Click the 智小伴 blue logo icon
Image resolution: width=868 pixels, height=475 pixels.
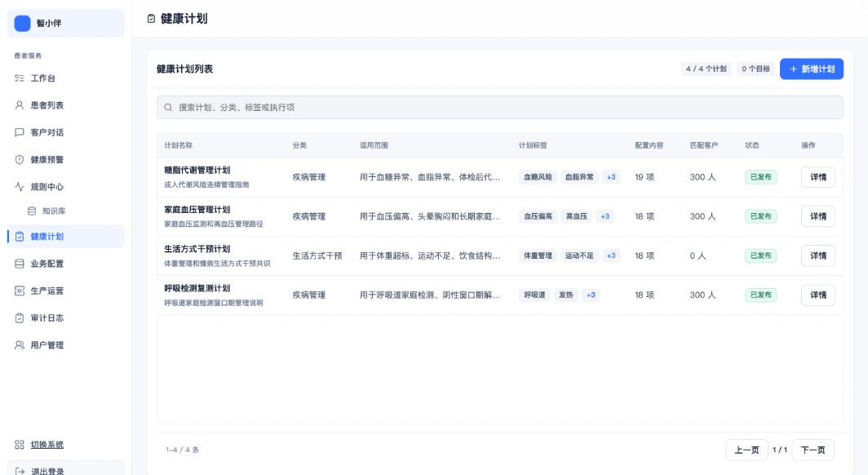coord(22,23)
